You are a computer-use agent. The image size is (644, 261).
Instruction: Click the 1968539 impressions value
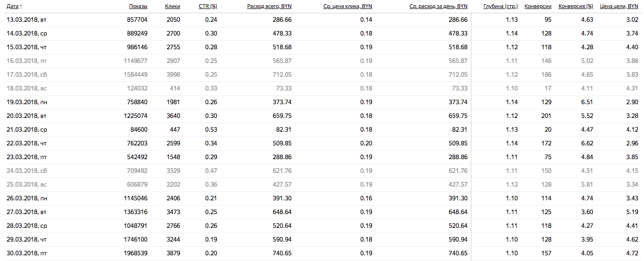(135, 253)
